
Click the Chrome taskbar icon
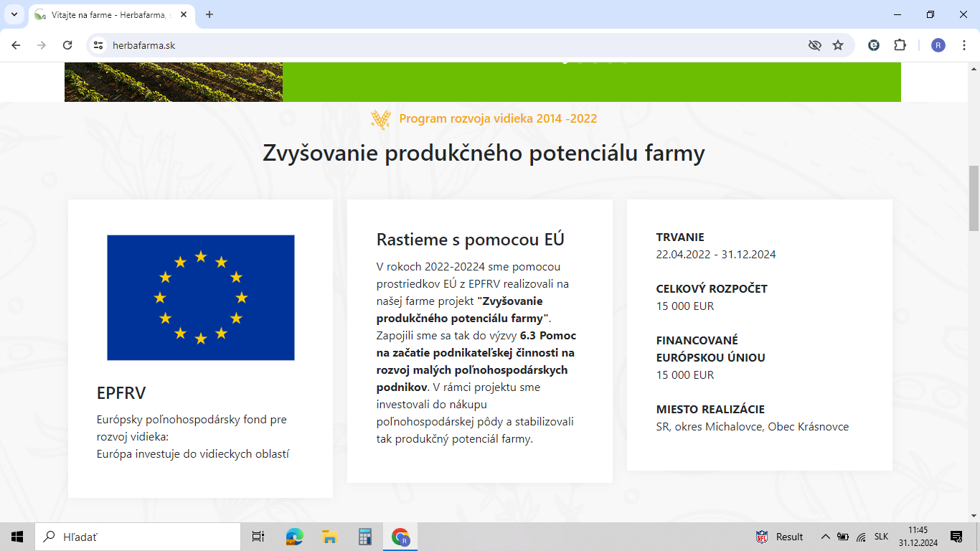pos(400,537)
